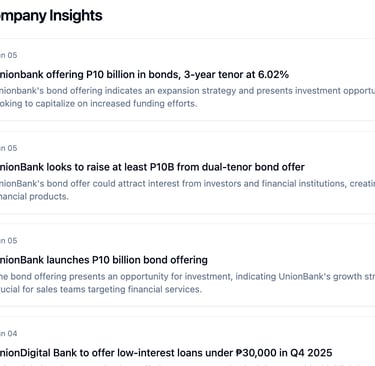
Task: Open the UnionDigital Bank low-interest loans headline
Action: pyautogui.click(x=166, y=353)
